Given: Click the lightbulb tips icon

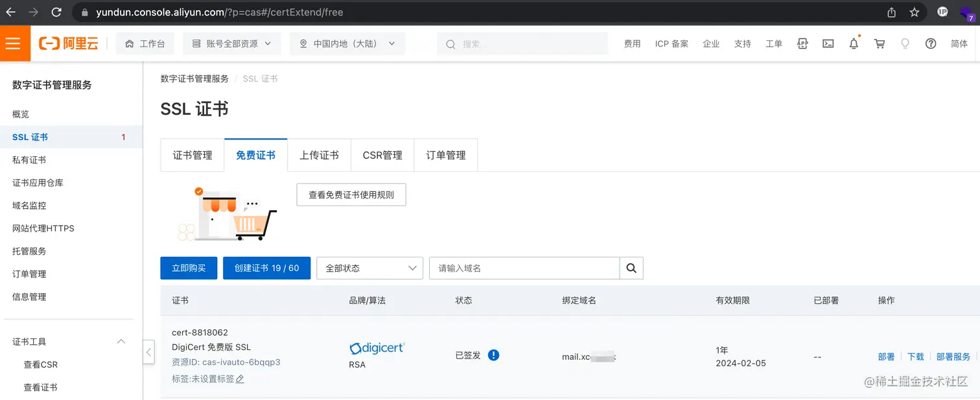Looking at the screenshot, I should tap(905, 43).
